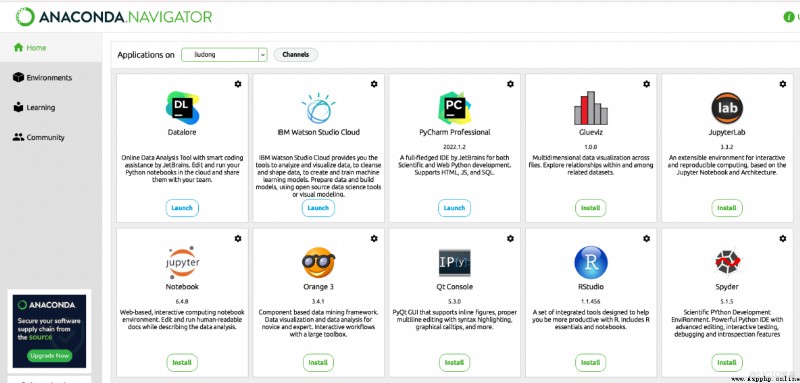
Task: Launch PyCharm Professional
Action: tap(454, 208)
